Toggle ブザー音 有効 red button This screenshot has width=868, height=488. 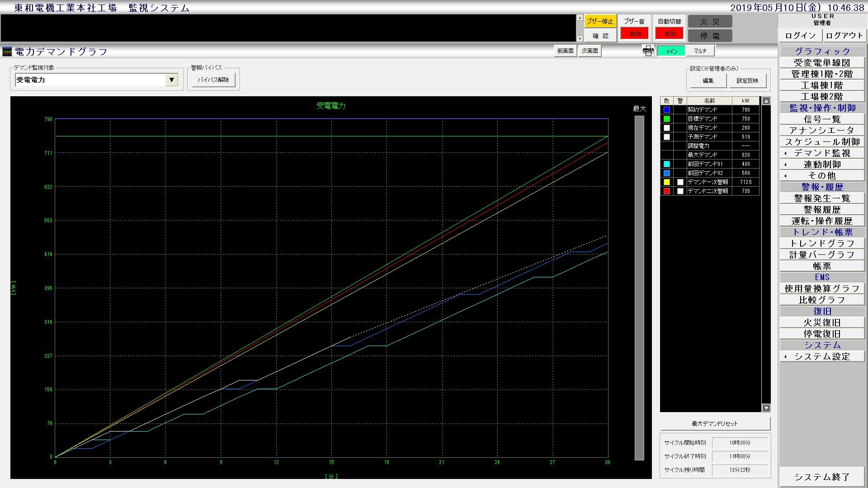(634, 34)
